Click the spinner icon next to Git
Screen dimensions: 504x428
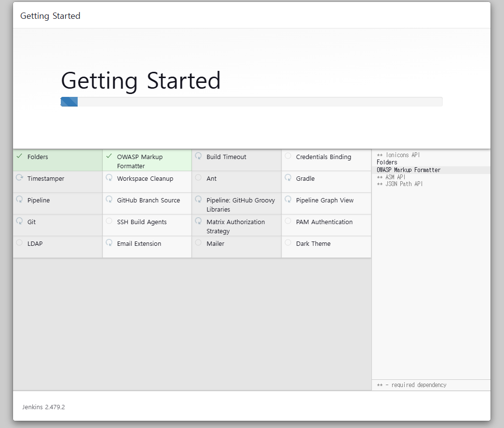click(x=19, y=221)
